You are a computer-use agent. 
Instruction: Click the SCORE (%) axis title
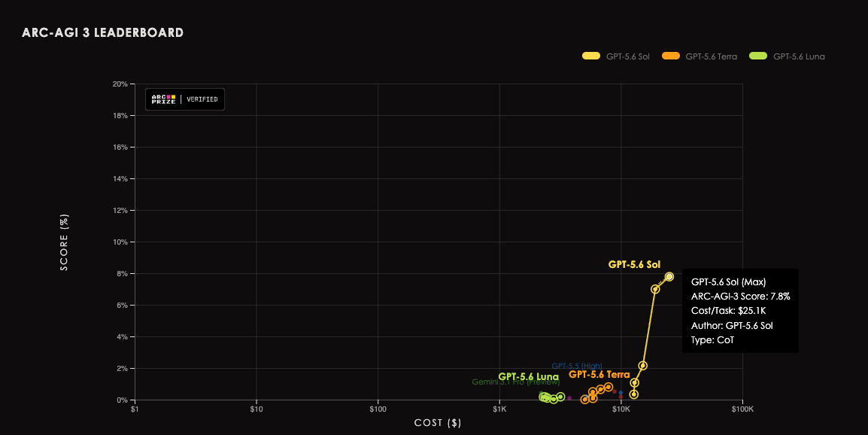64,242
